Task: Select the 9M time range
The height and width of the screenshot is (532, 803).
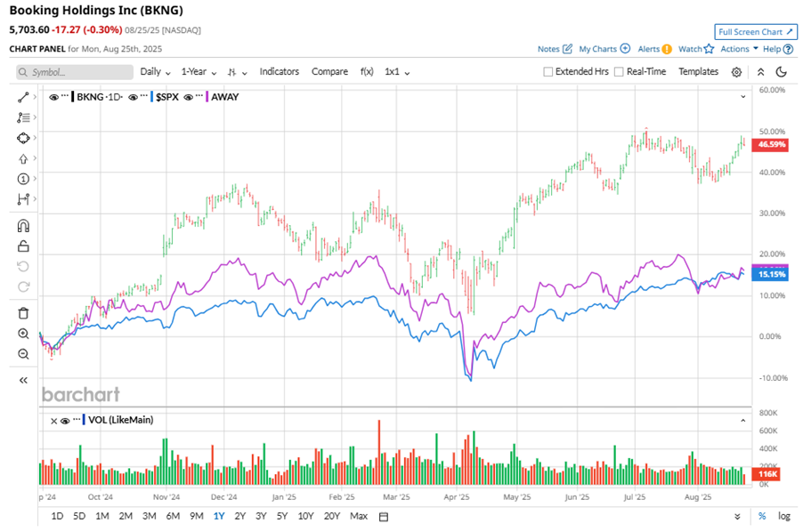Action: click(x=197, y=516)
